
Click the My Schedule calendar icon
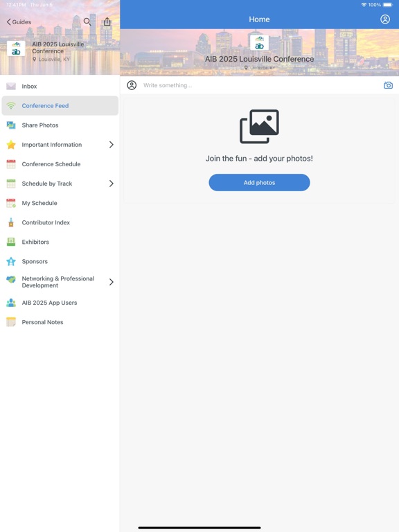[11, 203]
